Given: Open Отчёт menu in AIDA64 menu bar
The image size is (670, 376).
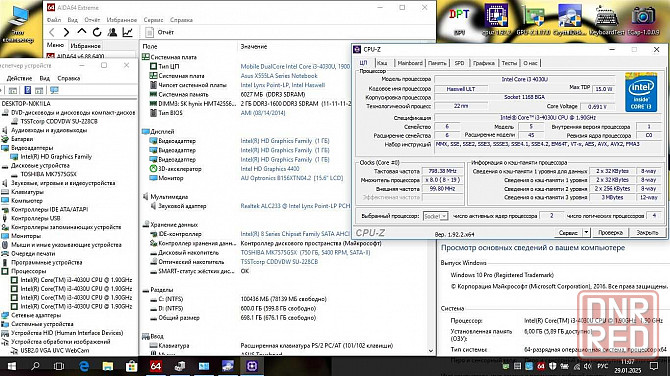Looking at the screenshot, I should [92, 20].
